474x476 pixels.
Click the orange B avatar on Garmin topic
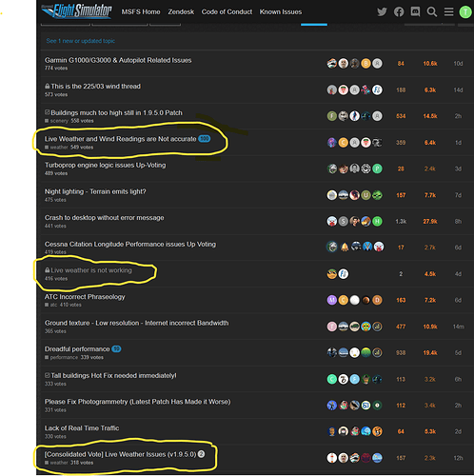tap(365, 64)
